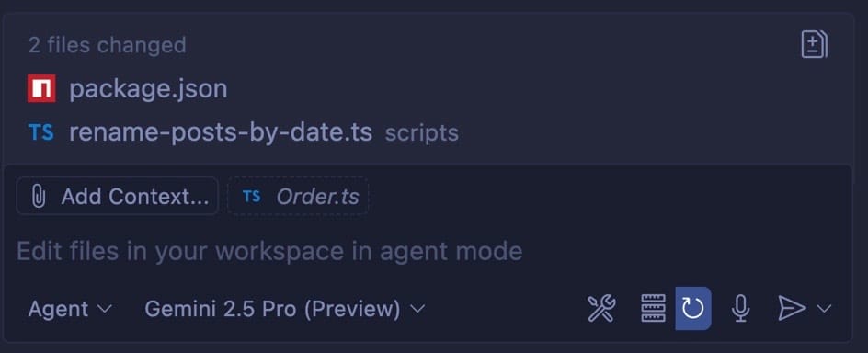Send the message with the arrow icon
Image resolution: width=868 pixels, height=353 pixels.
click(792, 308)
